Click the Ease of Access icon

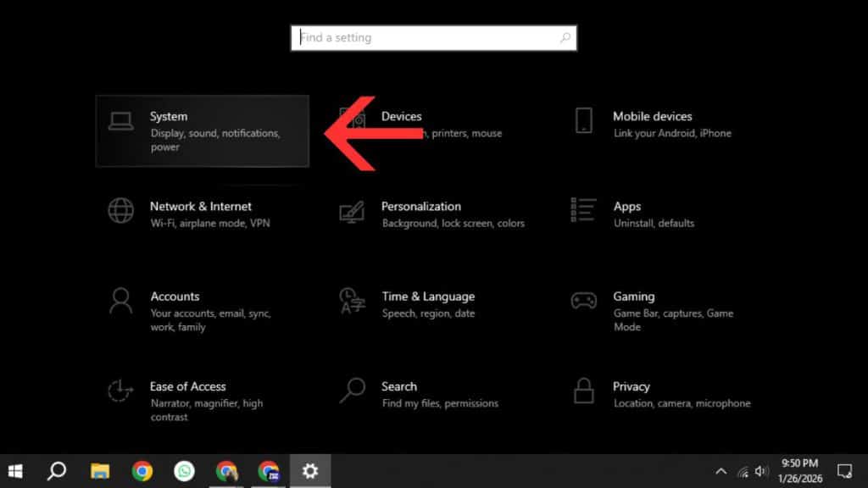[x=120, y=391]
